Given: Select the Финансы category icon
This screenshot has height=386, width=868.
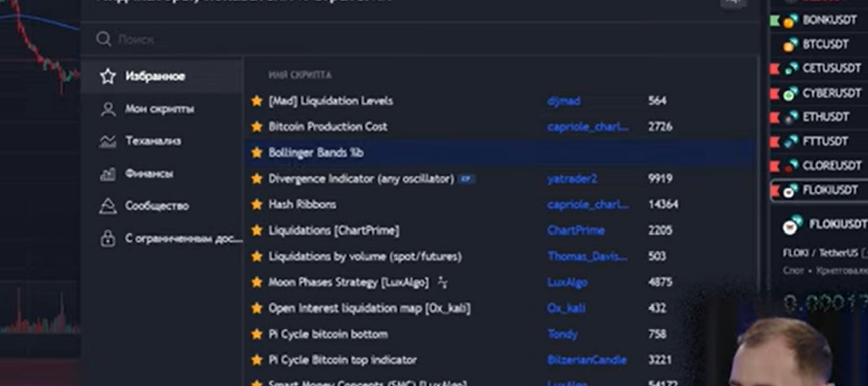Looking at the screenshot, I should pos(108,174).
